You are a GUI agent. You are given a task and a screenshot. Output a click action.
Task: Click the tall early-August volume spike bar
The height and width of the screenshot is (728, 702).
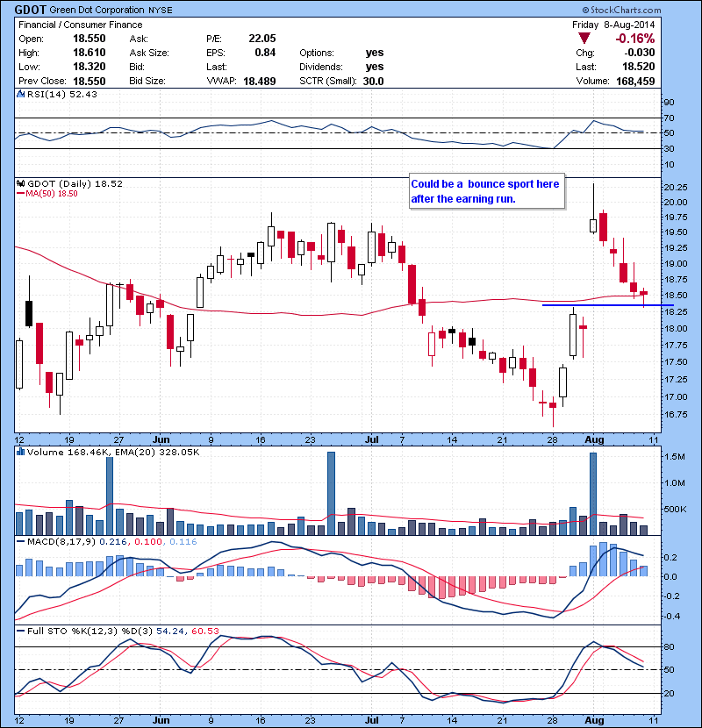click(x=593, y=494)
